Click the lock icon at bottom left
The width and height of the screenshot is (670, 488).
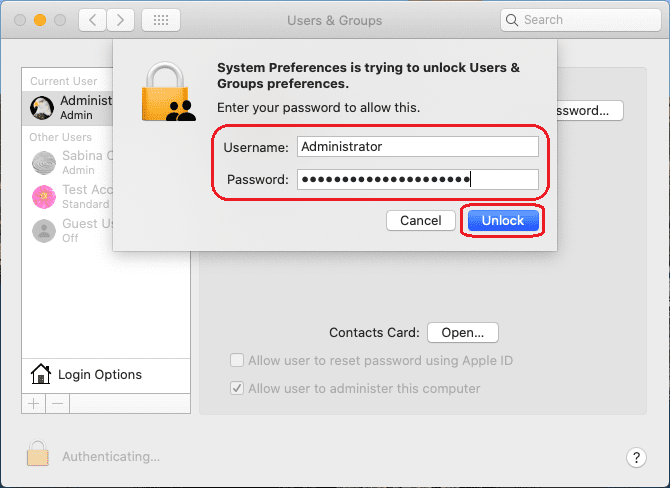click(38, 455)
